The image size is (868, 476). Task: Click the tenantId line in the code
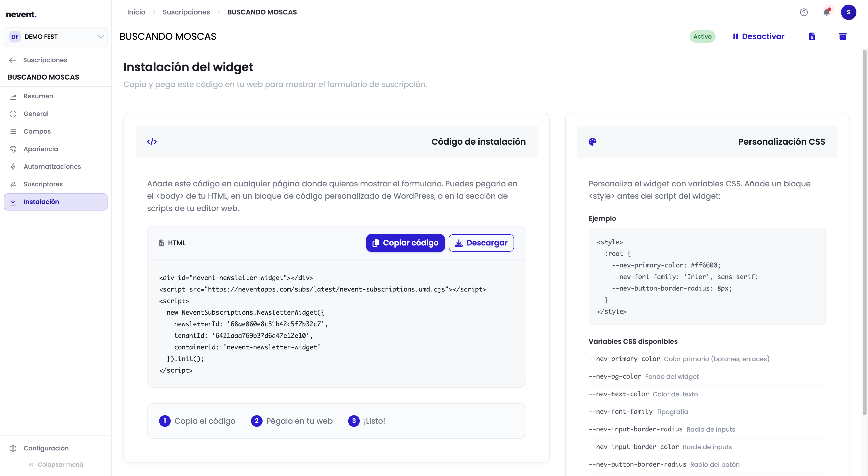click(243, 335)
